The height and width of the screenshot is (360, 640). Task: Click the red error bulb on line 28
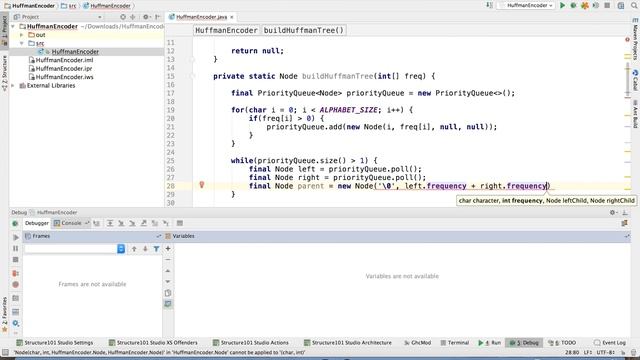[202, 185]
